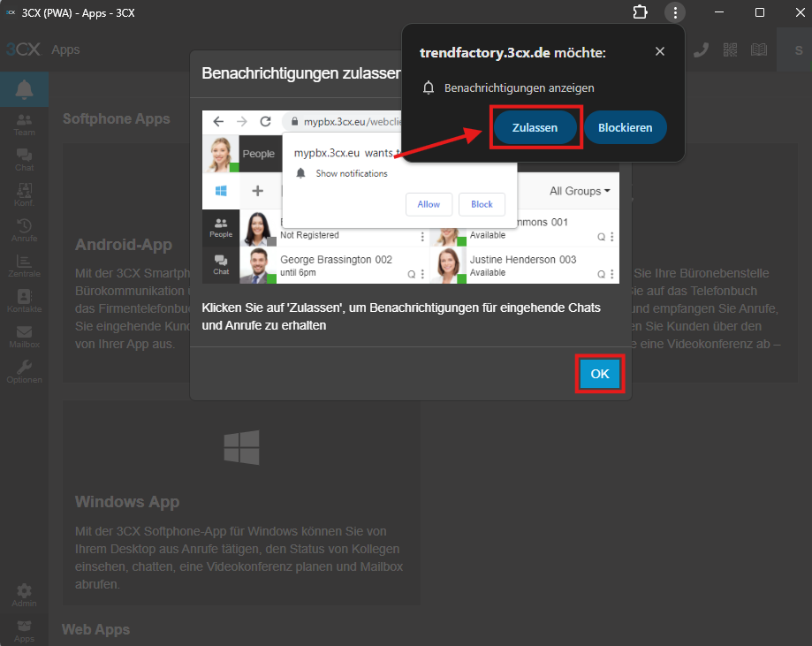Click Blockieren to deny notifications
Image resolution: width=812 pixels, height=646 pixels.
(x=625, y=127)
